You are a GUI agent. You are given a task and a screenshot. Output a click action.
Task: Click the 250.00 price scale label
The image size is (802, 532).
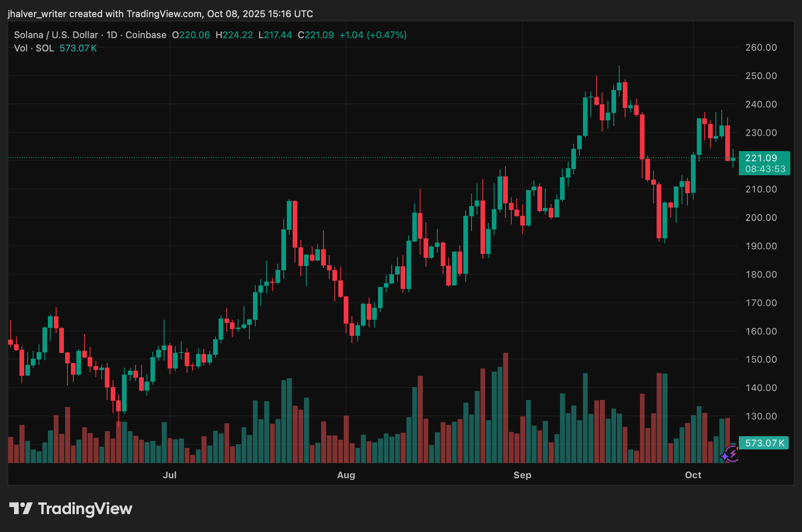761,76
